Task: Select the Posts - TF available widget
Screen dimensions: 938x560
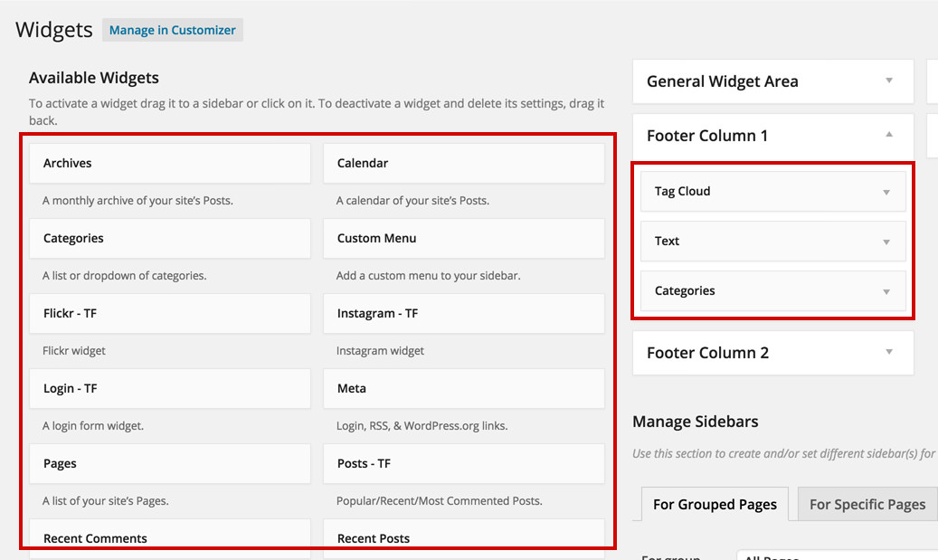Action: 464,464
